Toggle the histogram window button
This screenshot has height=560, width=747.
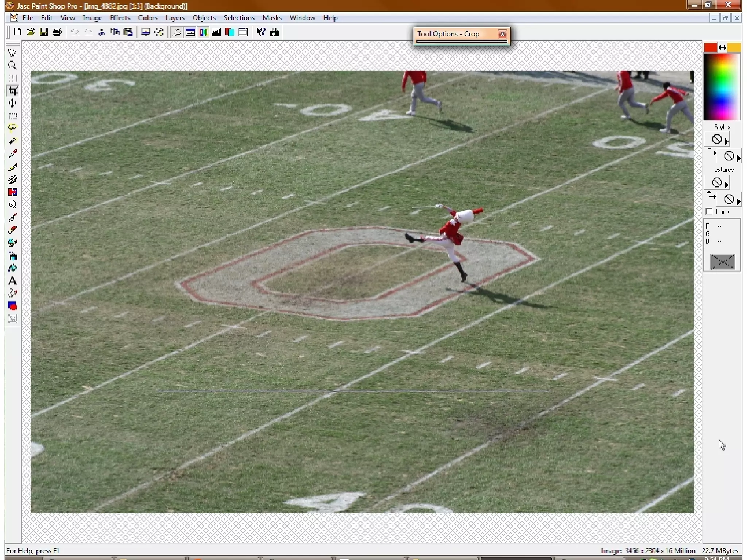tap(216, 32)
